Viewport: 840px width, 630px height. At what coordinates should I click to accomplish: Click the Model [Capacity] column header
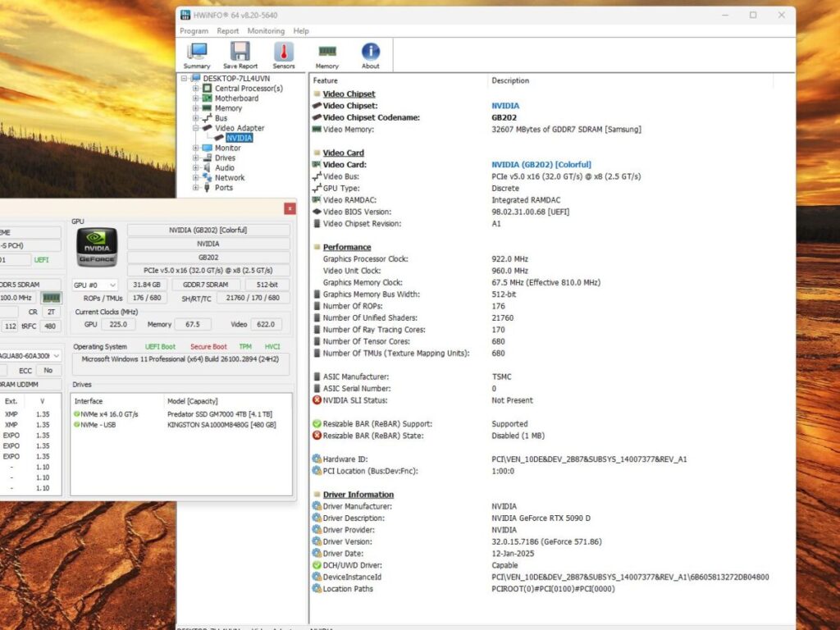pos(192,401)
